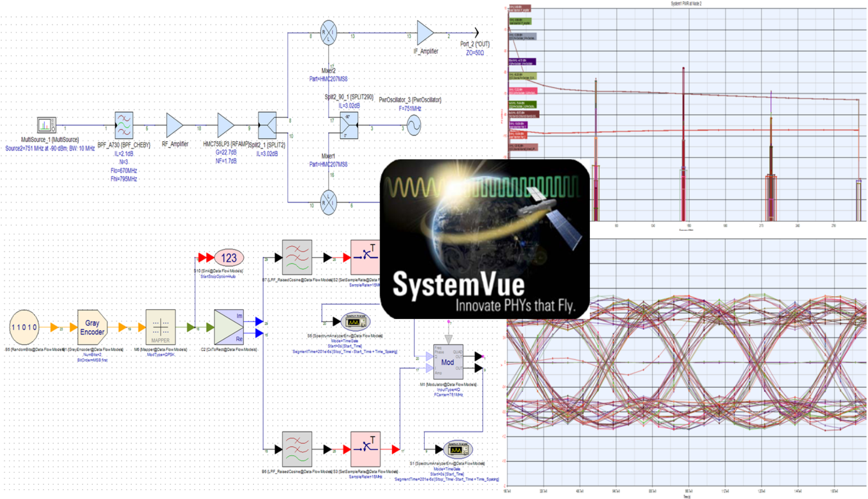Click the BPF_A730 Chebyshev bandpass filter
Screen dimensions: 868x499
[124, 125]
